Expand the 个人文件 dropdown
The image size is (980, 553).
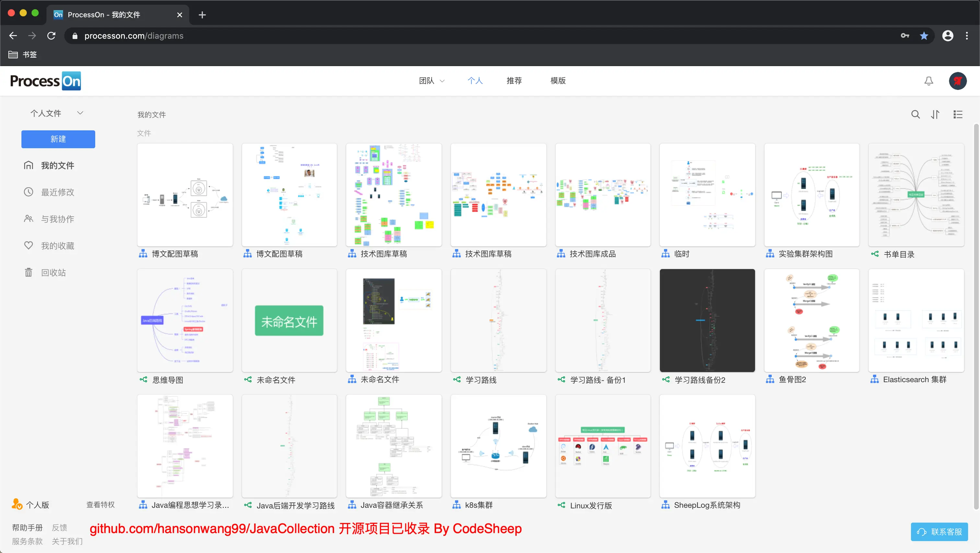(57, 113)
